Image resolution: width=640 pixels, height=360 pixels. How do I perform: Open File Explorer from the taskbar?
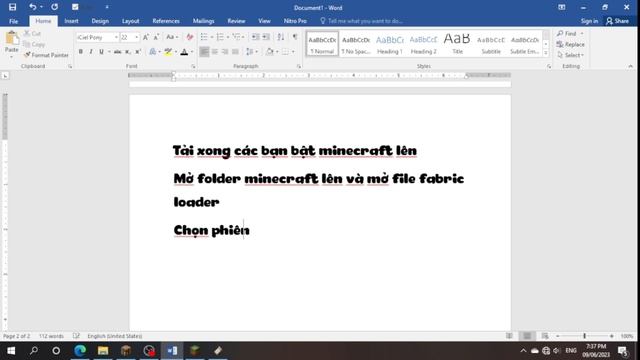(103, 351)
